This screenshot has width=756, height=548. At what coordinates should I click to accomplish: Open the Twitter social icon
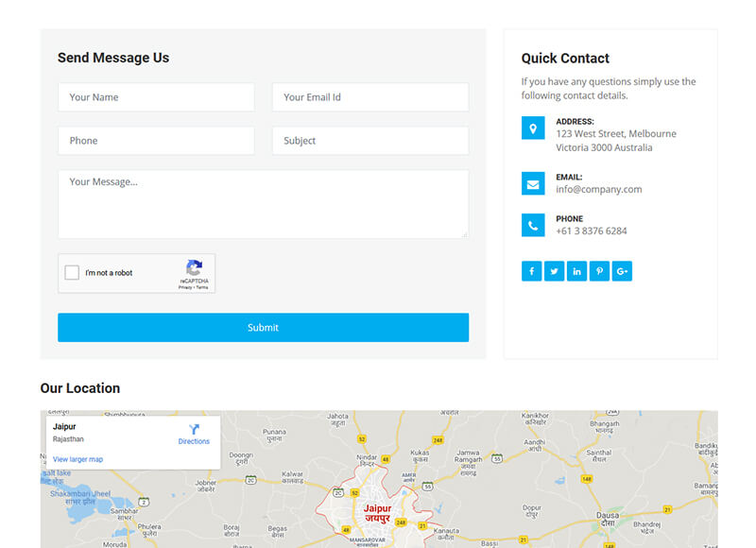[554, 271]
